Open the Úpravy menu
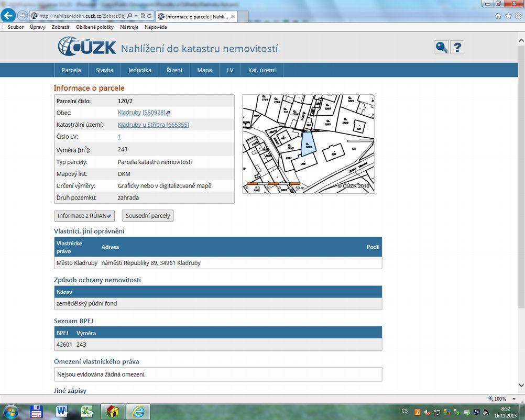 (38, 27)
